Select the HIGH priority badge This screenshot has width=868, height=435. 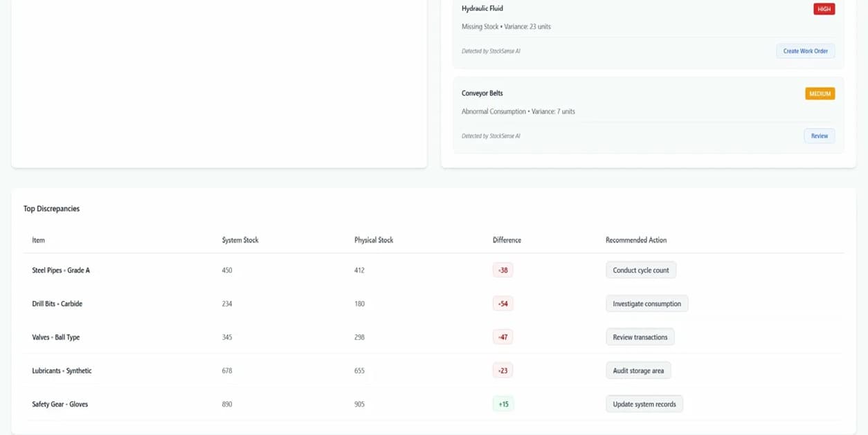pyautogui.click(x=823, y=9)
